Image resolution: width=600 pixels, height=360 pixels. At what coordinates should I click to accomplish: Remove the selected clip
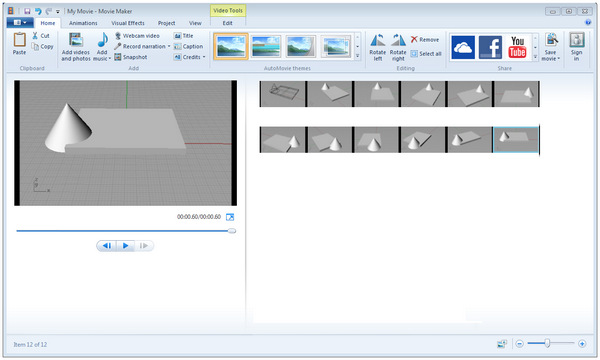424,39
